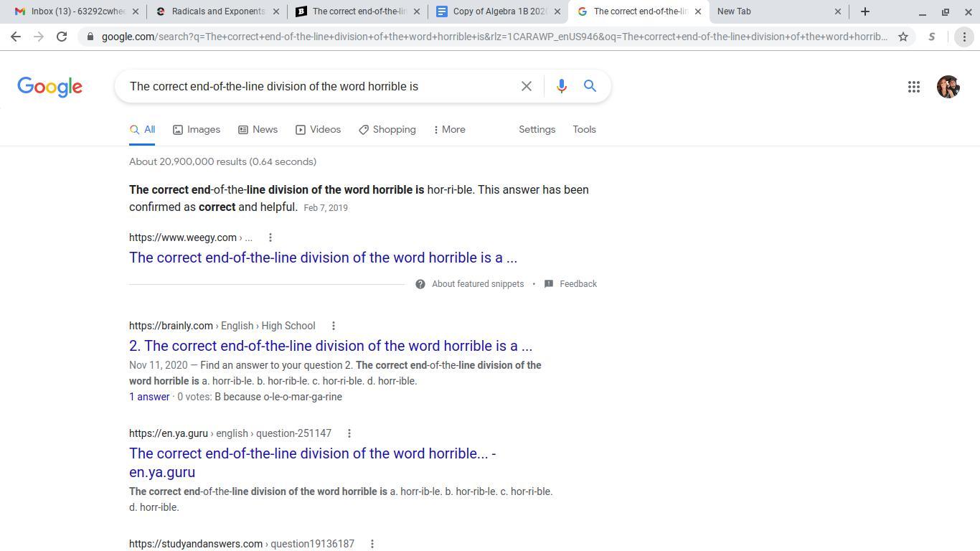Reload the current page
This screenshot has height=551, width=980.
point(62,37)
